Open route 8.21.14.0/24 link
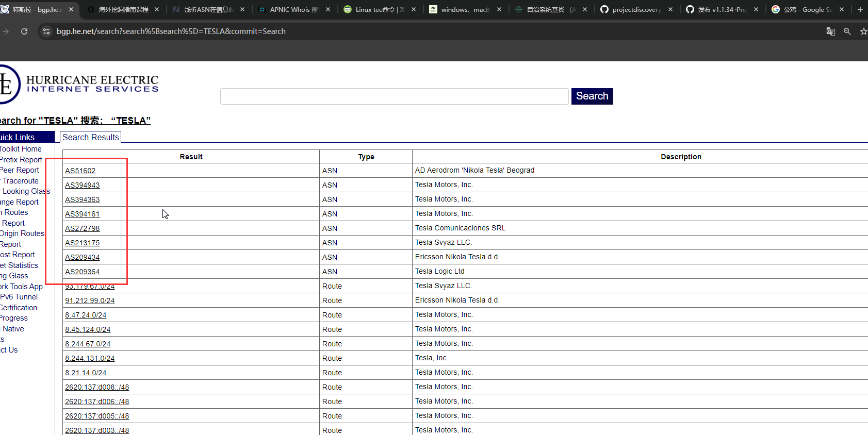The height and width of the screenshot is (435, 868). [x=86, y=373]
